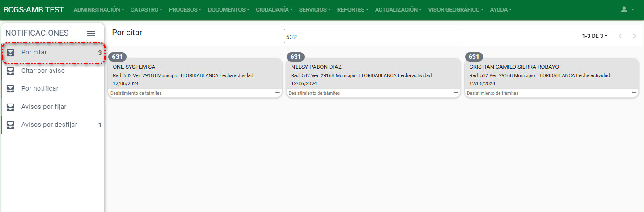
Task: Select Por citar in the sidebar
Action: click(34, 53)
